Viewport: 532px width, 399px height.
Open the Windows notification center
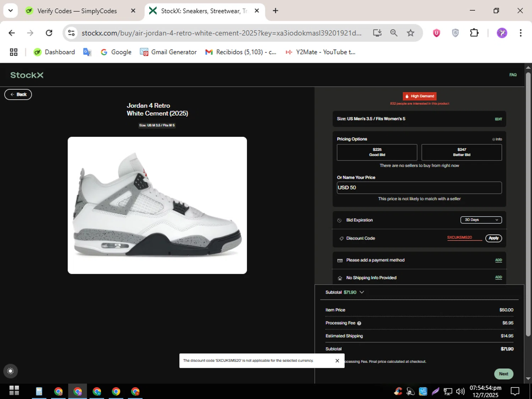point(515,391)
